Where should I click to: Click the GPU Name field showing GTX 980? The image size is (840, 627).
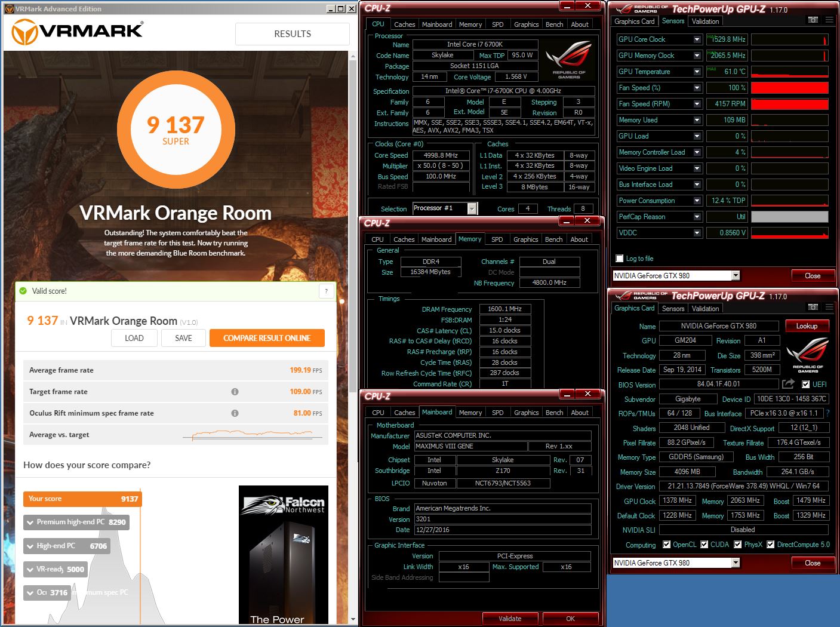(719, 326)
